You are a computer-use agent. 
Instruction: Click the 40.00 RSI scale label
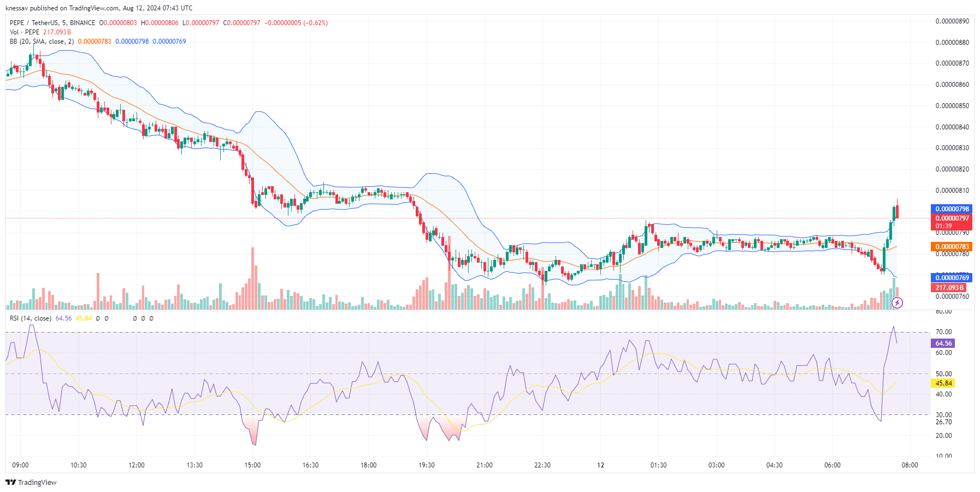[x=944, y=394]
